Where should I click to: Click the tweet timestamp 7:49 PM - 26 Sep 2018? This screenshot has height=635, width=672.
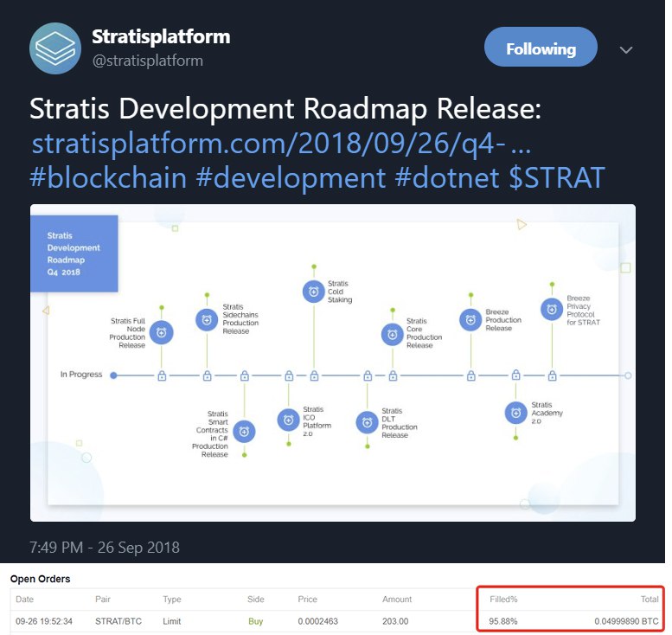(x=105, y=548)
